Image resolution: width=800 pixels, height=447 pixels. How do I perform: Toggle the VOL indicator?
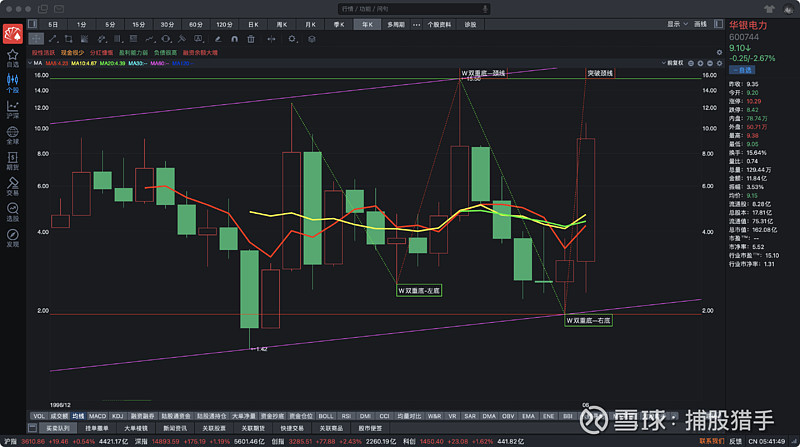(39, 416)
